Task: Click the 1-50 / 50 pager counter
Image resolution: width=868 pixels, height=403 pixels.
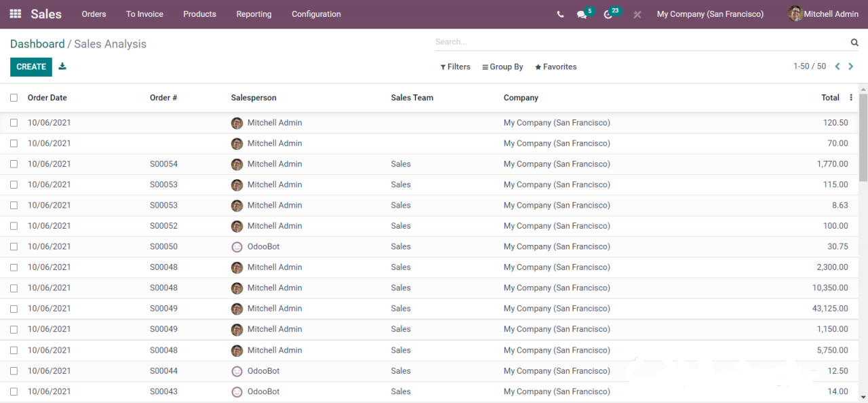Action: tap(810, 66)
